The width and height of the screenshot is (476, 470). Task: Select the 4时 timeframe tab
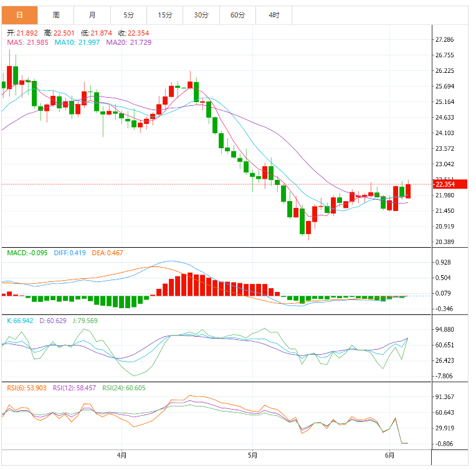coord(274,15)
